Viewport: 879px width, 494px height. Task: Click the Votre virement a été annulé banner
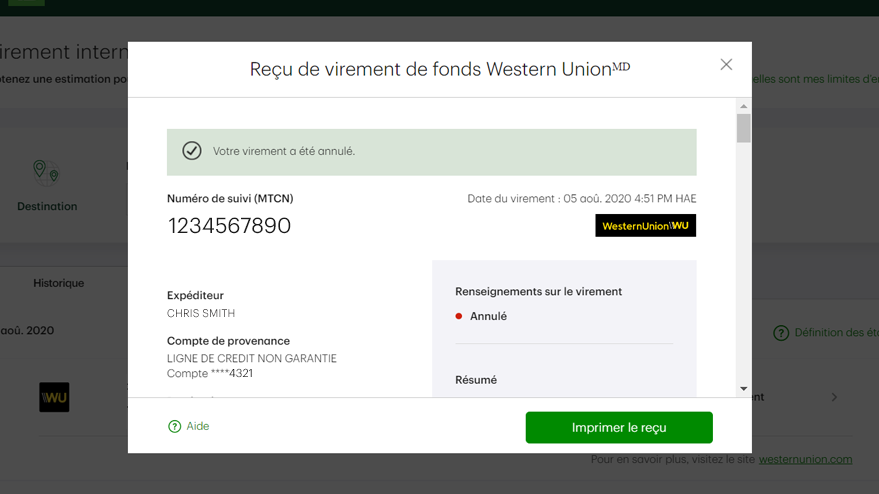click(432, 152)
